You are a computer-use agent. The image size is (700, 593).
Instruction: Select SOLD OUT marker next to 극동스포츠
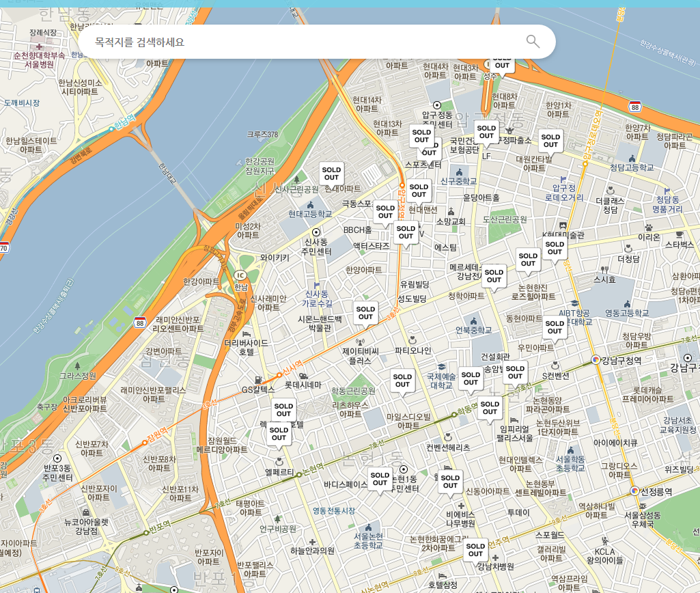pos(385,212)
